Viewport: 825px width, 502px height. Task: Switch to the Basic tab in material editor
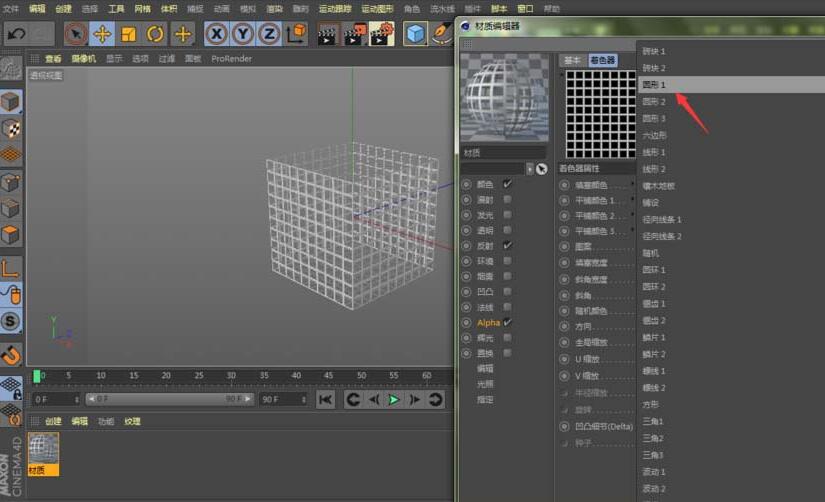click(x=572, y=60)
